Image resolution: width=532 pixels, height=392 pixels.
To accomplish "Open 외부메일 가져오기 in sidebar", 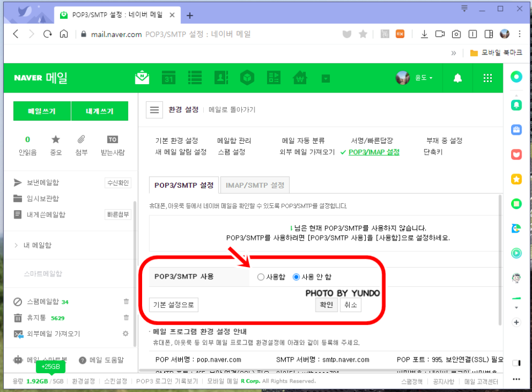I will point(53,334).
